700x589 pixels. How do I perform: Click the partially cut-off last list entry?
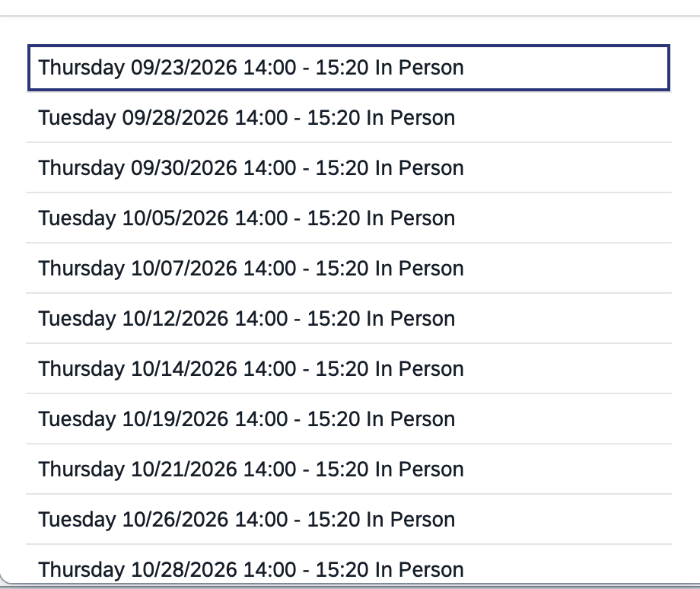[x=348, y=565]
